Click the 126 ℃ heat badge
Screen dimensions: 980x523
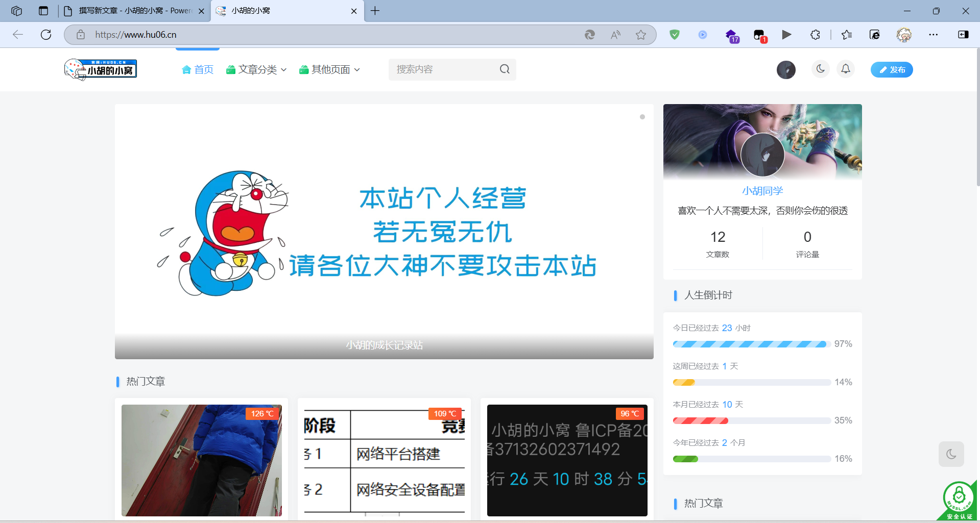[262, 414]
